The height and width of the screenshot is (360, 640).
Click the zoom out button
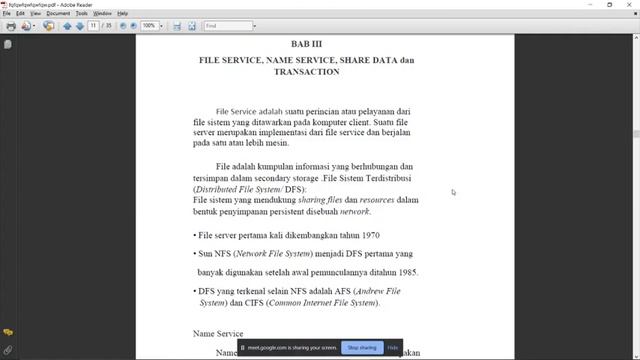pos(123,26)
